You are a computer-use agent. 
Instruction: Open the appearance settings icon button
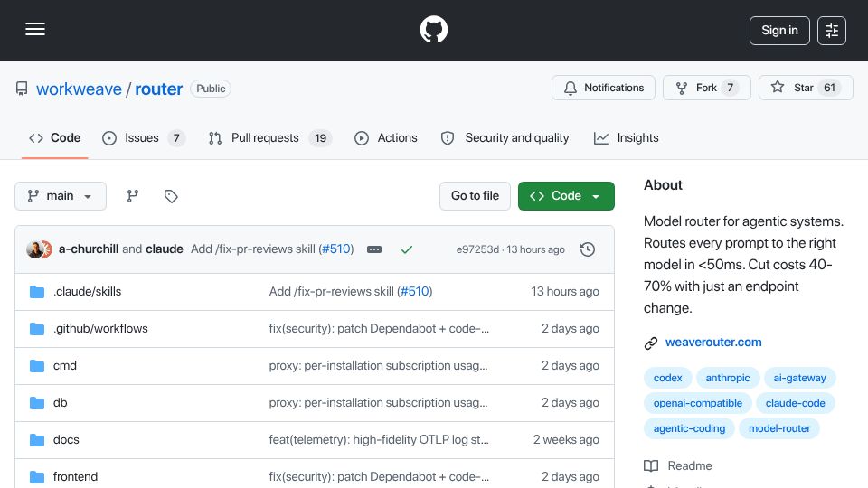click(x=832, y=31)
